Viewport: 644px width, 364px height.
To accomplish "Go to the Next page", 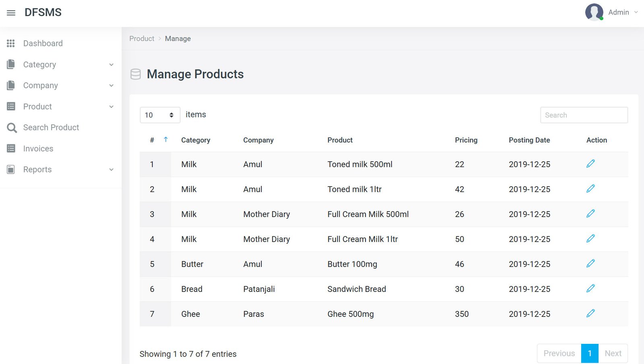I will pos(613,353).
